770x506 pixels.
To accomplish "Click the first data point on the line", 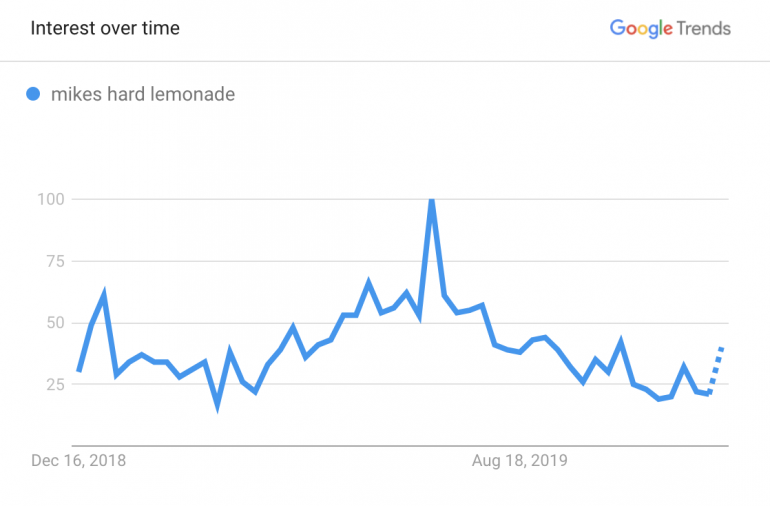I will 79,371.
